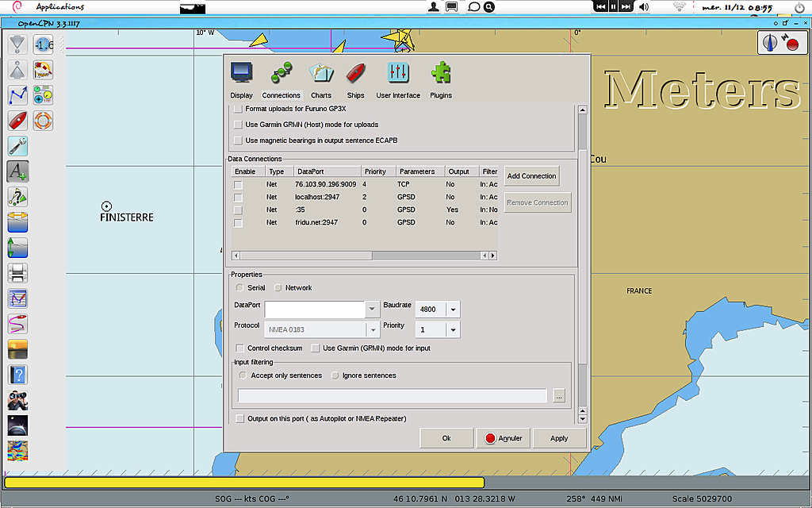812x508 pixels.
Task: Check Use Garmin (GRMN) mode for input
Action: pos(316,348)
